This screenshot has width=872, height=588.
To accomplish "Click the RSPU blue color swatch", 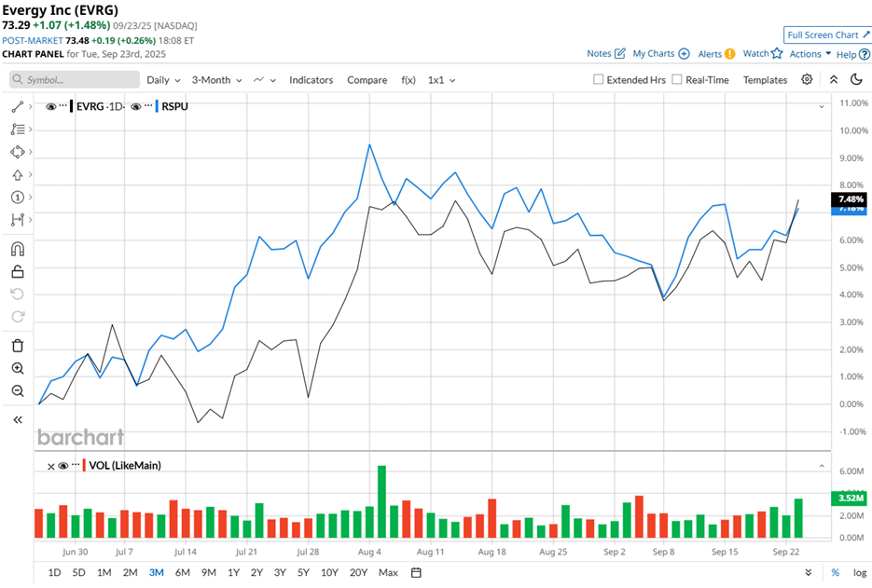I will 157,106.
